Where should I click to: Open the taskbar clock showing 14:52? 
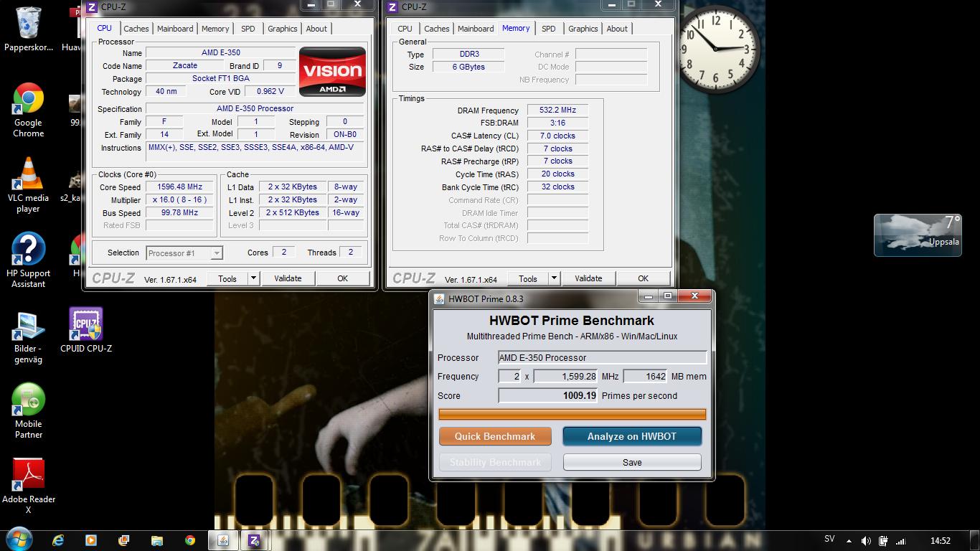coord(940,541)
